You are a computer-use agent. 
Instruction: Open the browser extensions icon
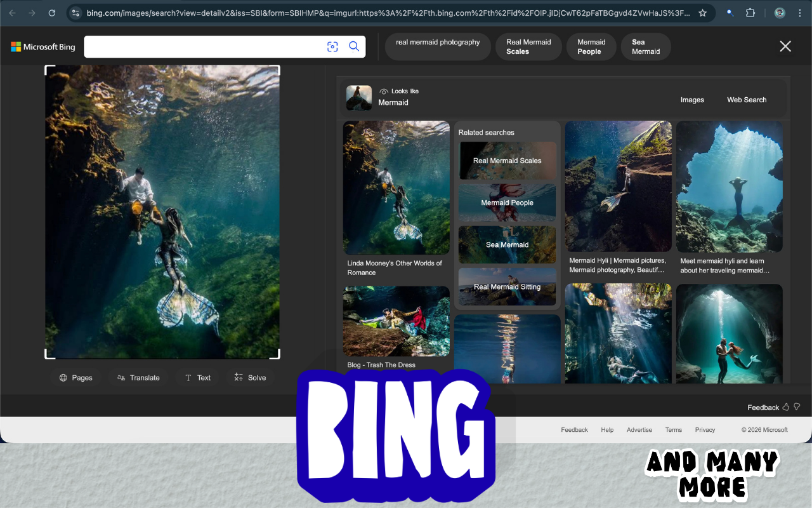[x=751, y=12]
